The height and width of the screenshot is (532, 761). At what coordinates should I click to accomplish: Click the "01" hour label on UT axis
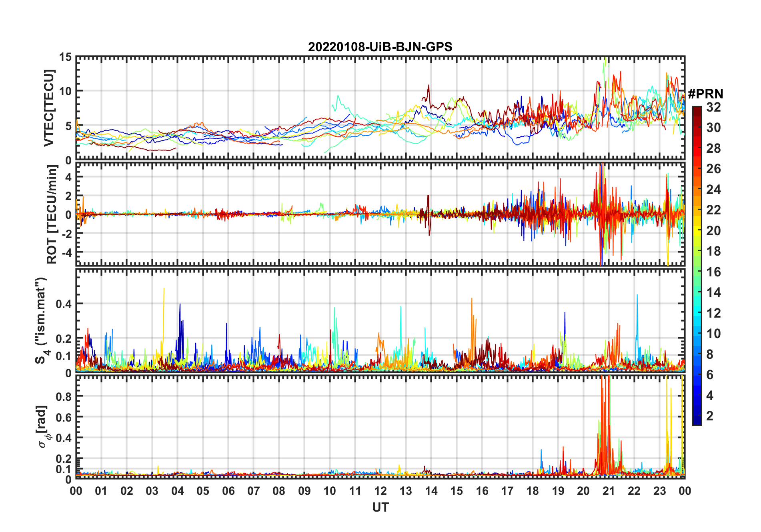[101, 491]
